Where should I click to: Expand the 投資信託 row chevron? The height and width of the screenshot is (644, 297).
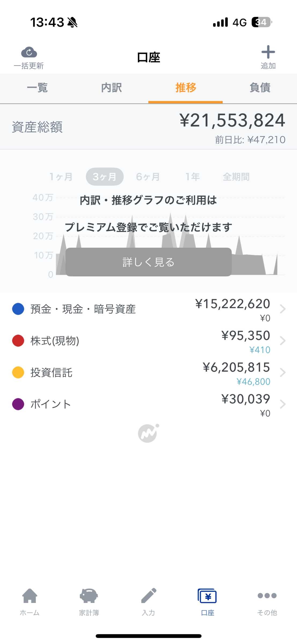[x=283, y=372]
